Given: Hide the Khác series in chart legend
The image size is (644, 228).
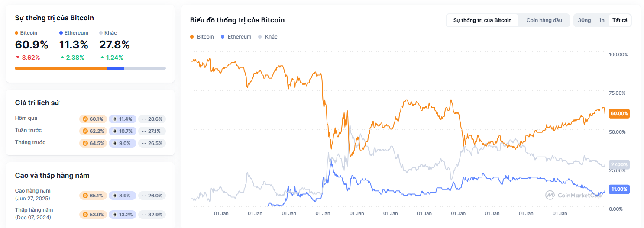Looking at the screenshot, I should (268, 37).
